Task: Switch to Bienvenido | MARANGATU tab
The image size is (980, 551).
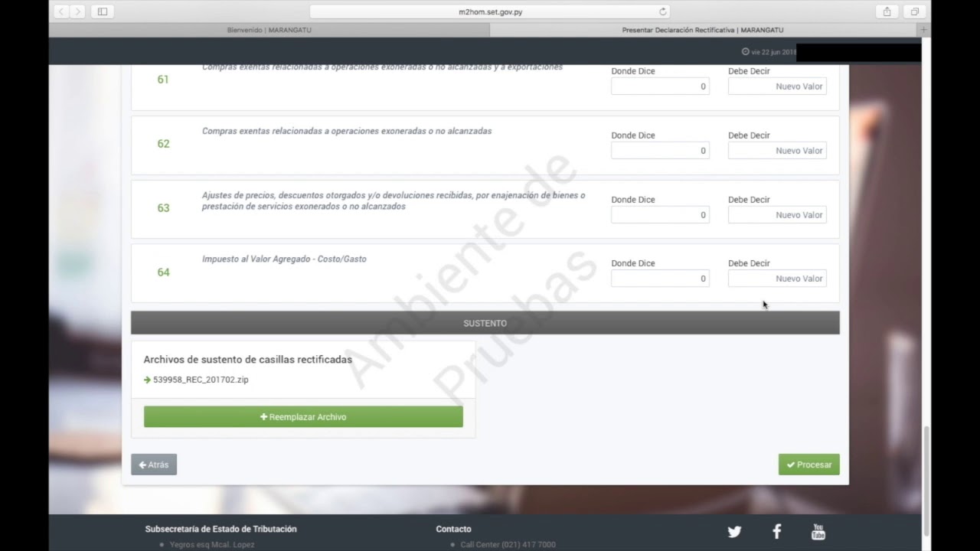Action: pos(269,30)
